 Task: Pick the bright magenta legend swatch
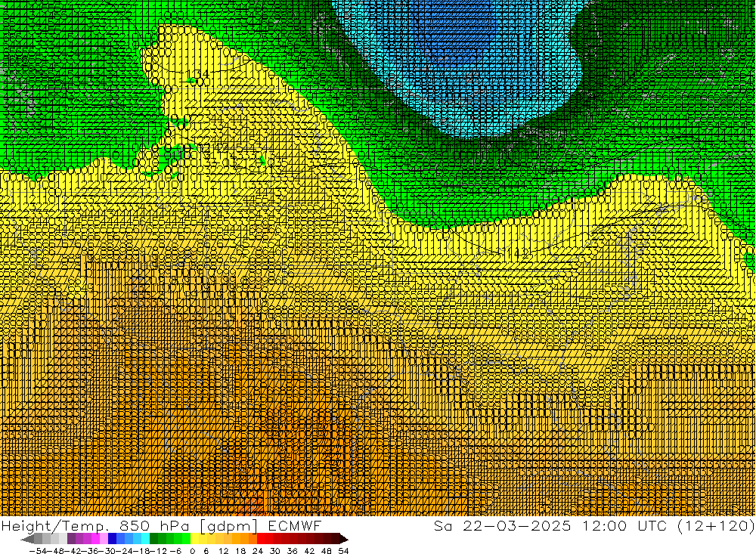[95, 539]
